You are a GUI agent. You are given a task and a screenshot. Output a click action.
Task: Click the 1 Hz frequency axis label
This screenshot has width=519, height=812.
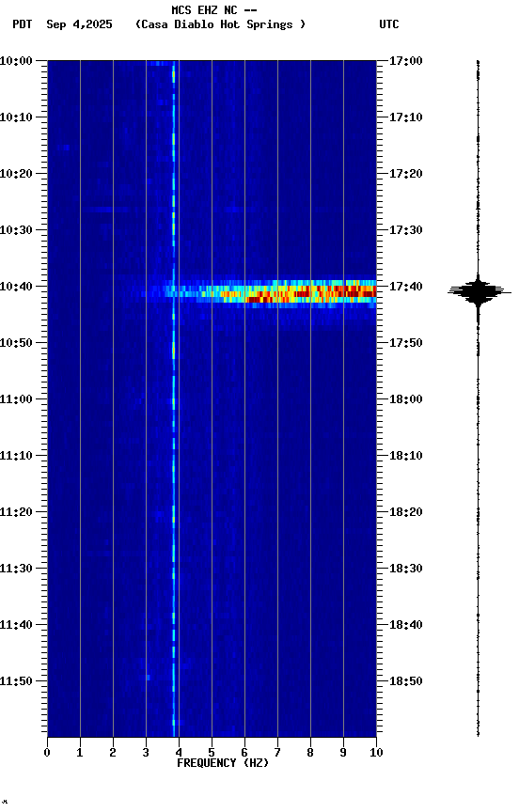pyautogui.click(x=80, y=753)
